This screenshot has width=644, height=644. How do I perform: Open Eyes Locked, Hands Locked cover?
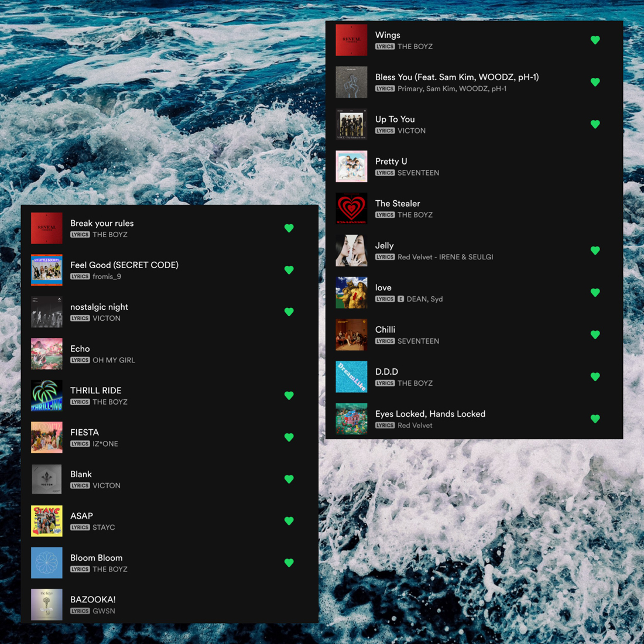pyautogui.click(x=352, y=419)
